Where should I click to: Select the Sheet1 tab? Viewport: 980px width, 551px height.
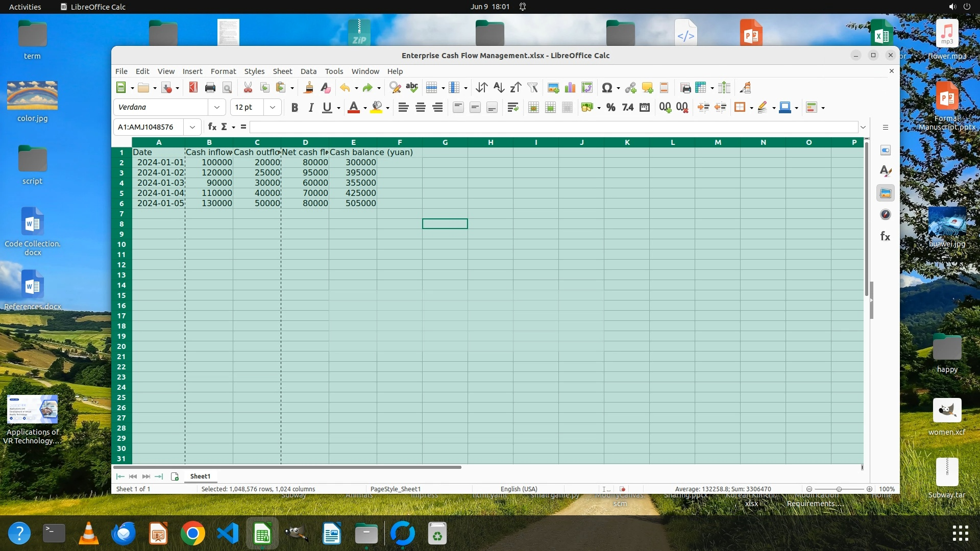[x=200, y=476]
